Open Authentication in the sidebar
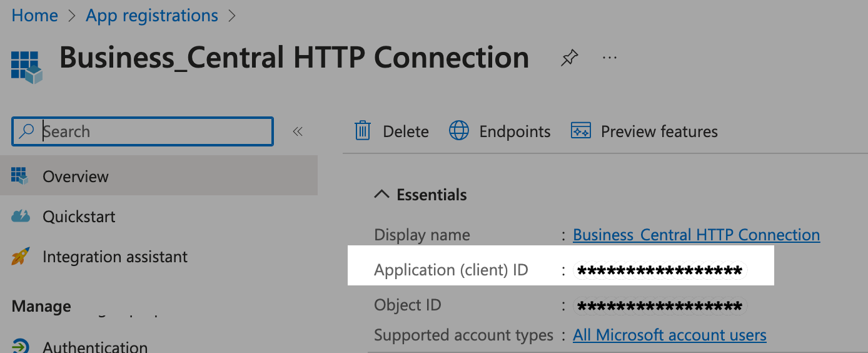868x353 pixels. pyautogui.click(x=95, y=347)
